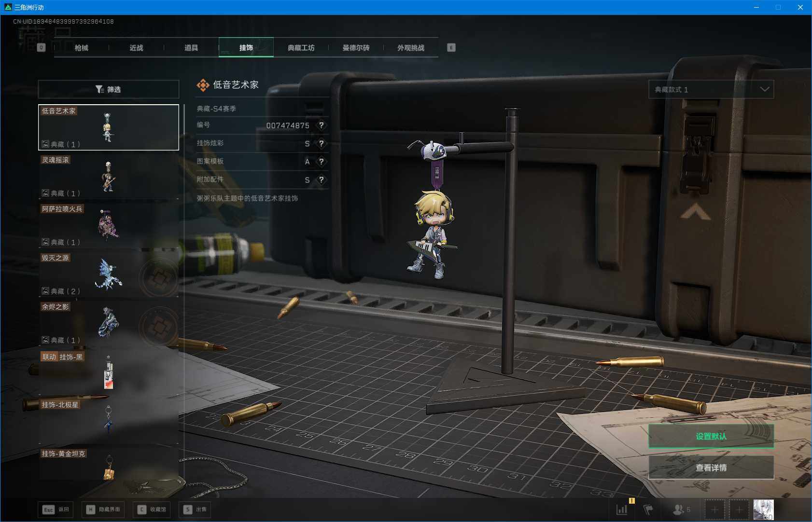Select the 灵魂摇滚 charm in the list

(109, 176)
